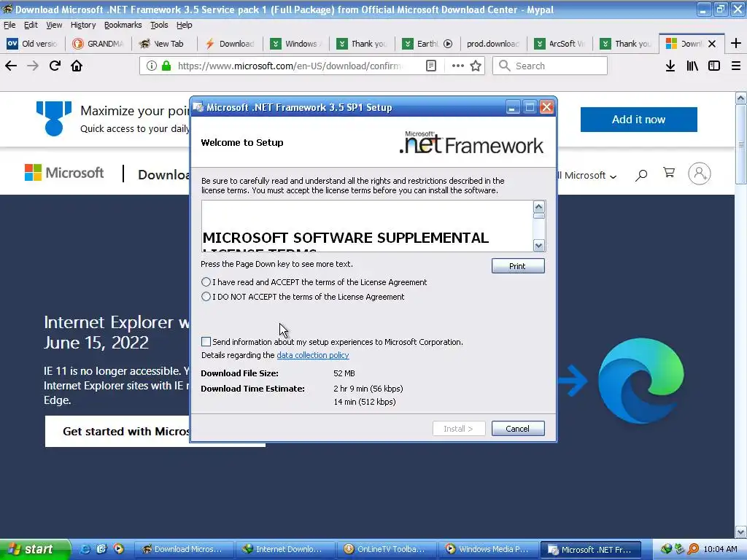Open the library icon
The width and height of the screenshot is (747, 560).
point(692,66)
